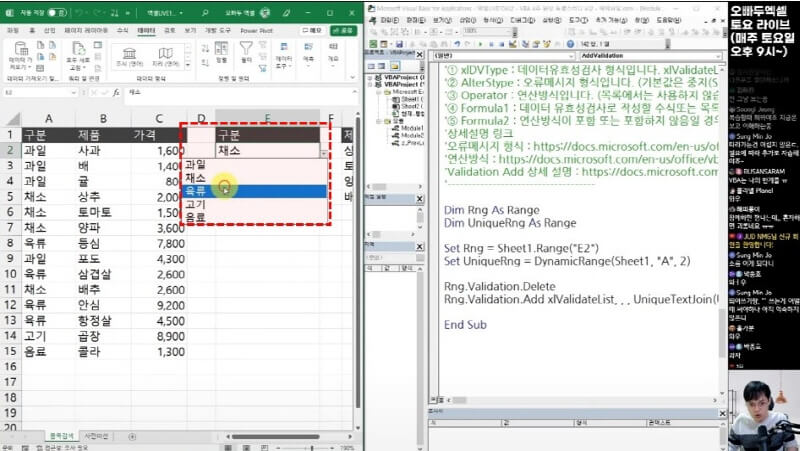Screen dimensions: 800x451
Task: Toggle Folders view in Project Explorer
Action: tap(397, 66)
